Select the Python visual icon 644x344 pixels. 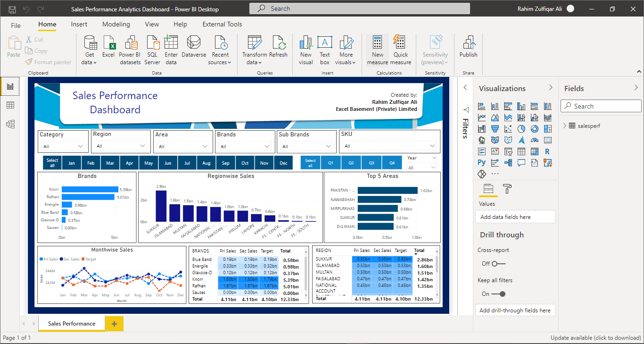[481, 162]
